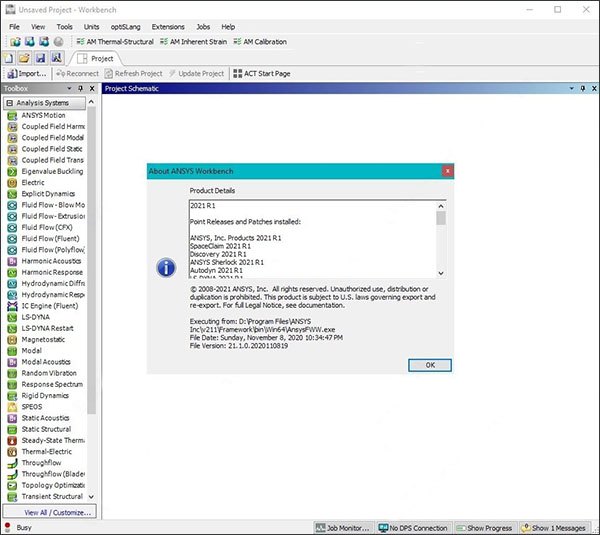The height and width of the screenshot is (535, 600).
Task: Click the Save As toolbar icon
Action: (x=57, y=58)
